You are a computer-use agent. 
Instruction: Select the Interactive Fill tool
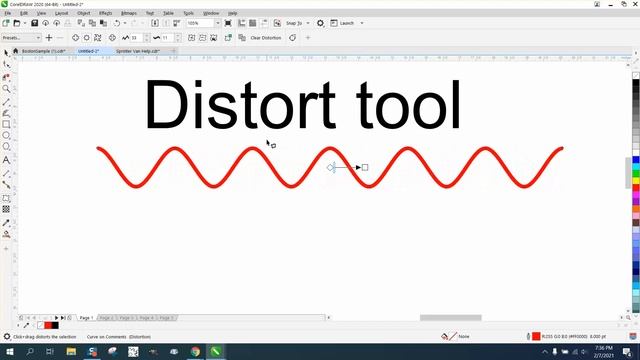(6, 234)
